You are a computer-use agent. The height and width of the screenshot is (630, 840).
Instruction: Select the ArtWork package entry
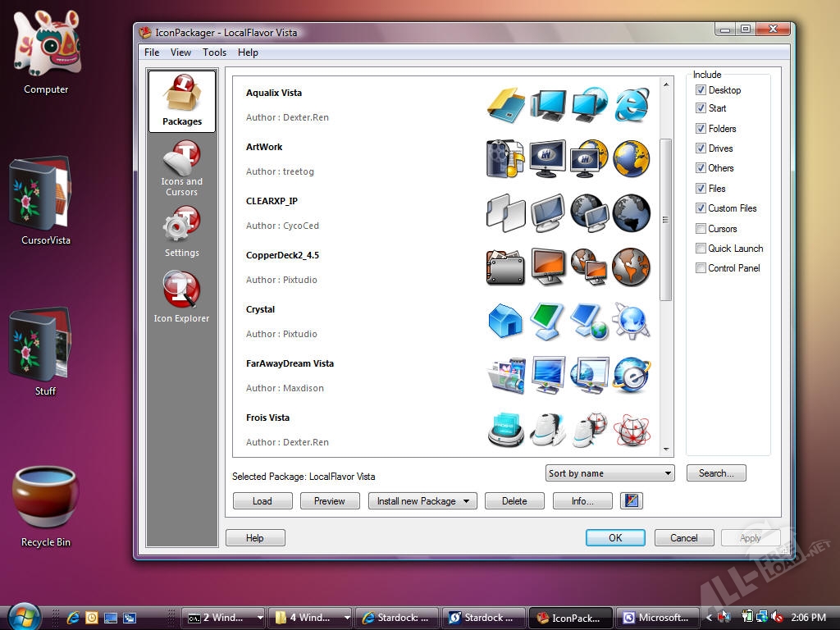264,148
